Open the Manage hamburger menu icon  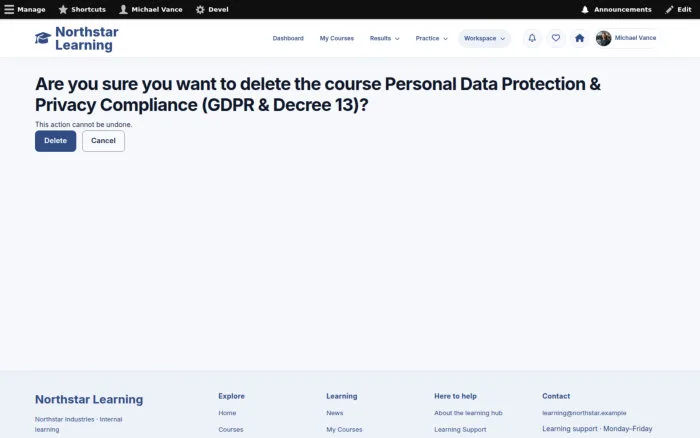(9, 9)
